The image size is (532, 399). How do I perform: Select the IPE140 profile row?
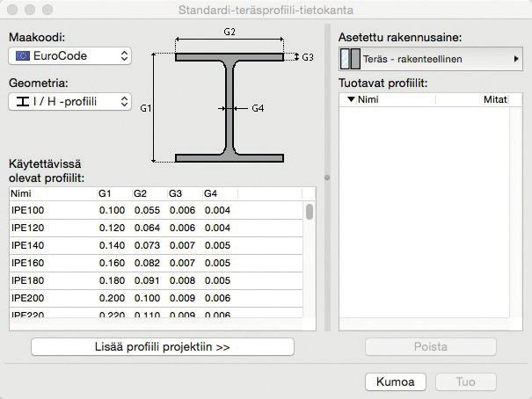[x=156, y=245]
